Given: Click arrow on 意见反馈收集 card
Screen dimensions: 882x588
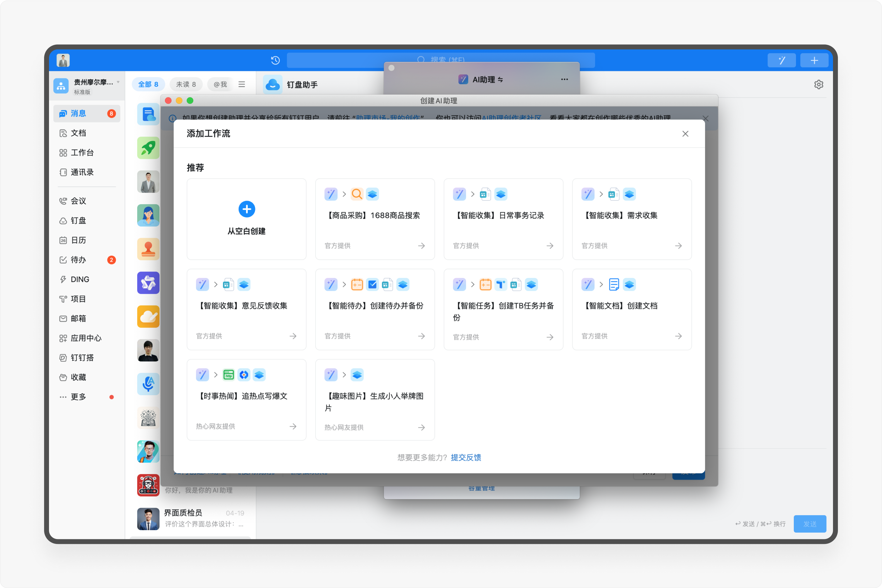Looking at the screenshot, I should click(x=293, y=336).
